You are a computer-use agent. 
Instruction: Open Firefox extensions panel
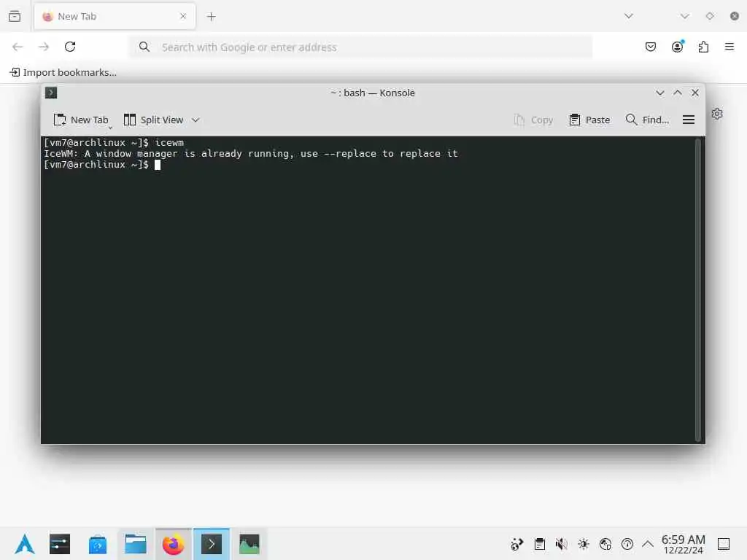tap(704, 47)
